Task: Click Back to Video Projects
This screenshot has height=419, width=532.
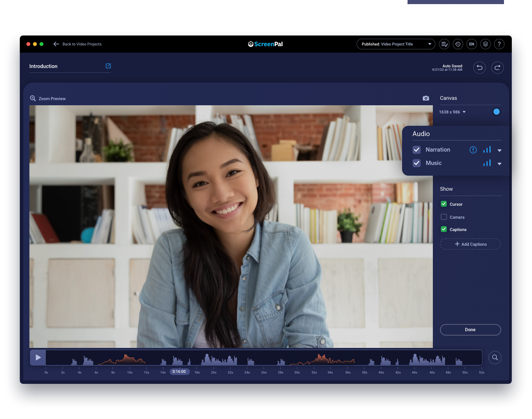Action: pos(77,44)
